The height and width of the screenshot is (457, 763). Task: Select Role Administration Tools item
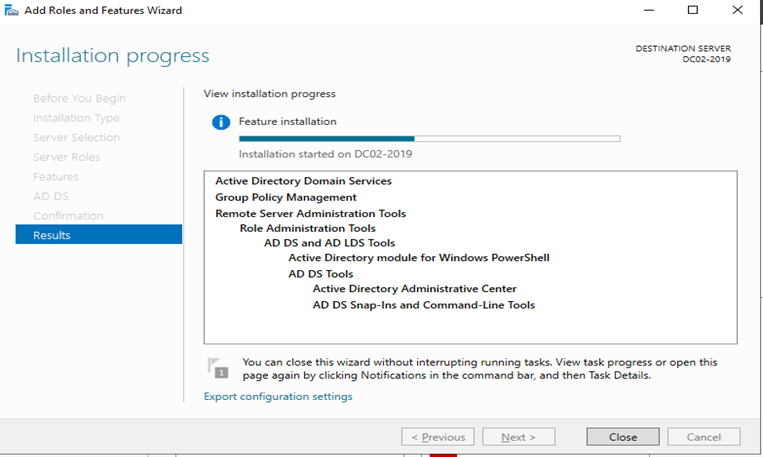(307, 228)
